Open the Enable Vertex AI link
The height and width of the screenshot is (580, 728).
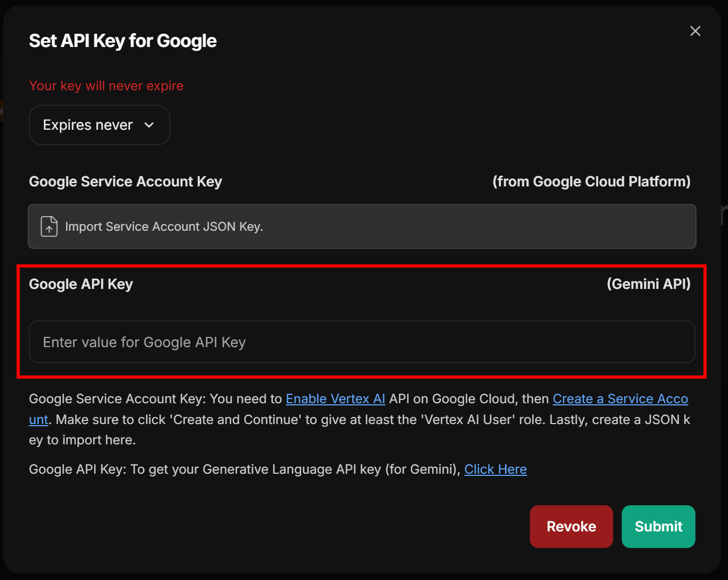click(335, 398)
